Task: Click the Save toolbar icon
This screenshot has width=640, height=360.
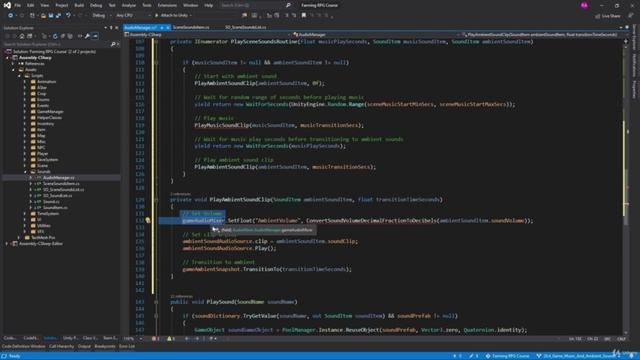Action: pyautogui.click(x=51, y=16)
